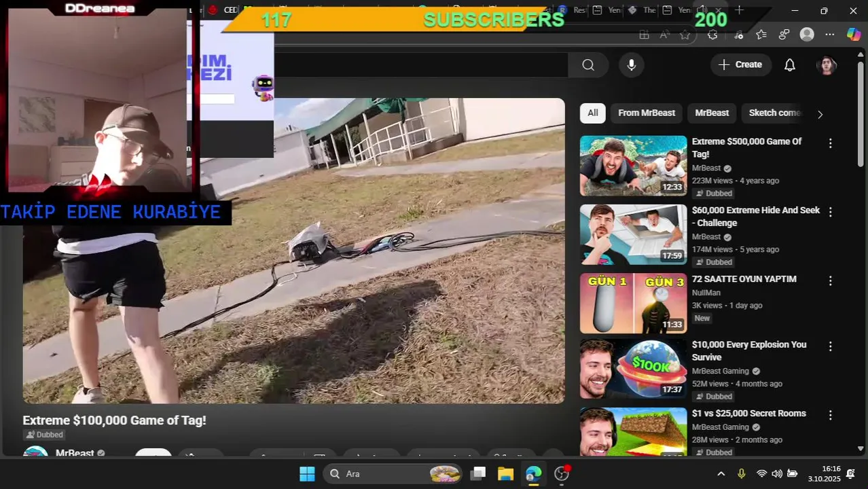Click the microphone tray icon
The width and height of the screenshot is (868, 489).
742,473
